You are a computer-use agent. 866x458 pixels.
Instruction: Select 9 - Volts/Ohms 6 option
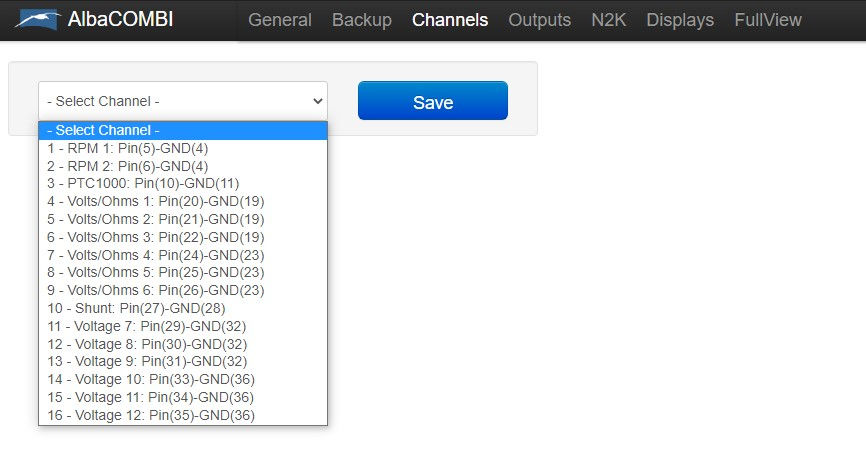[x=183, y=291]
